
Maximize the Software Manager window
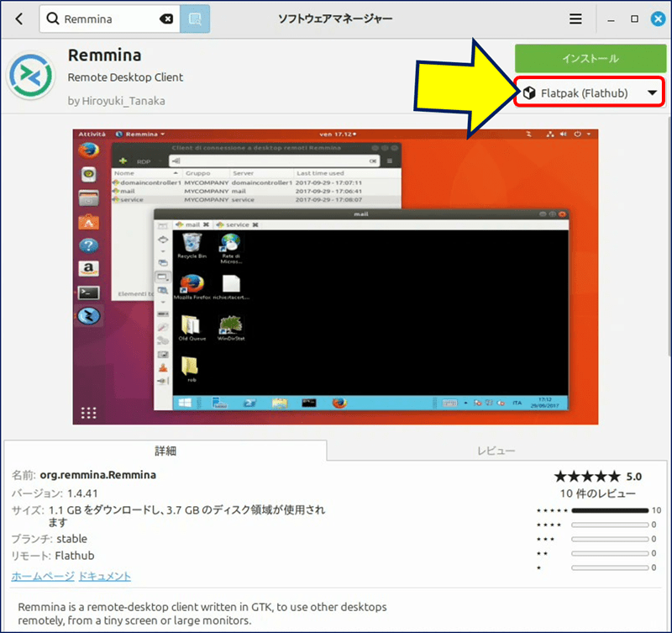pos(634,18)
